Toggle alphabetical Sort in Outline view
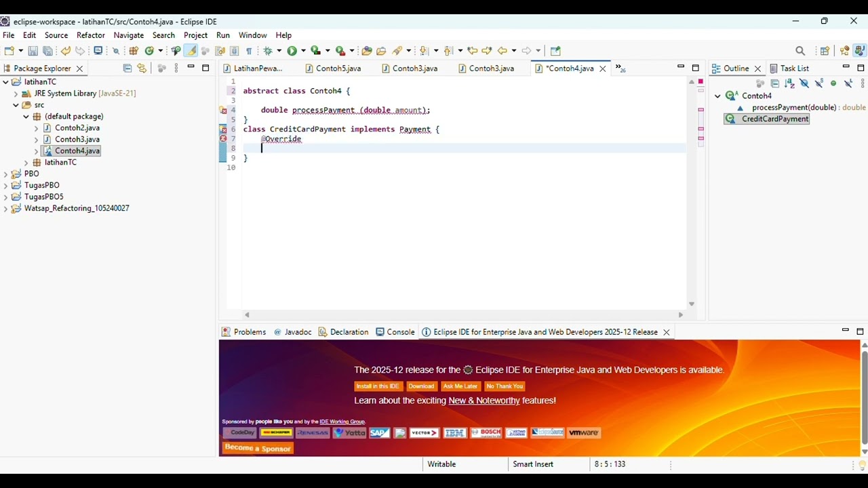Viewport: 868px width, 488px height. 789,83
